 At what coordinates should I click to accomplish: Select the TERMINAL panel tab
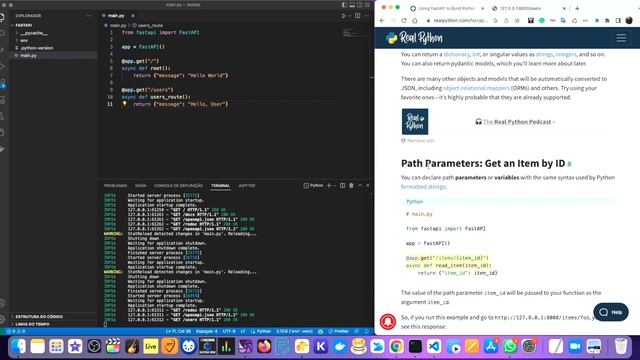(x=220, y=186)
